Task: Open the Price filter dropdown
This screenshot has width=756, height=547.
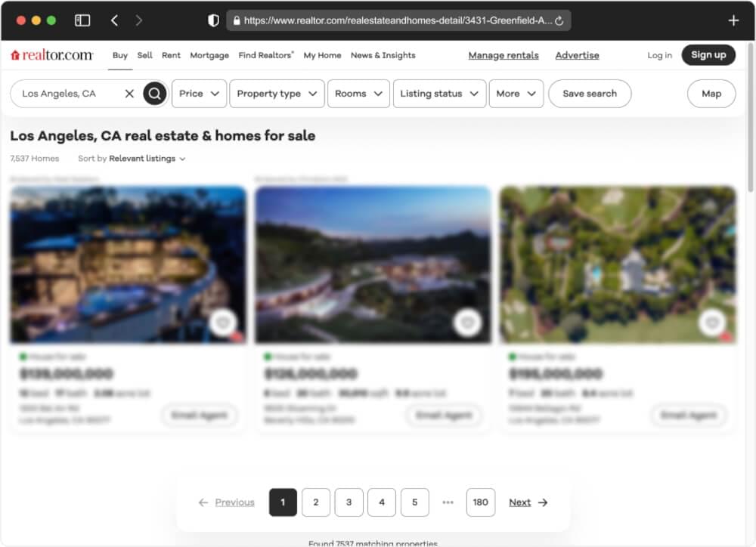Action: click(x=199, y=94)
